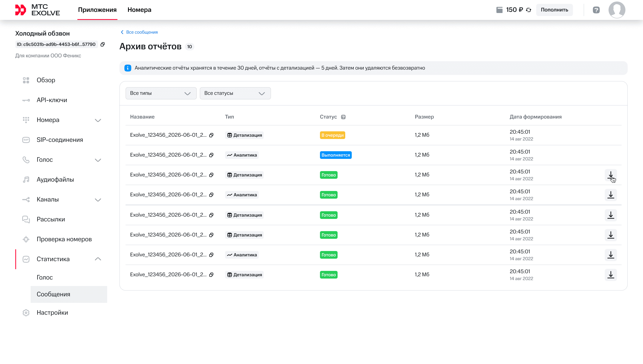
Task: Open Настройки in sidebar
Action: 52,313
